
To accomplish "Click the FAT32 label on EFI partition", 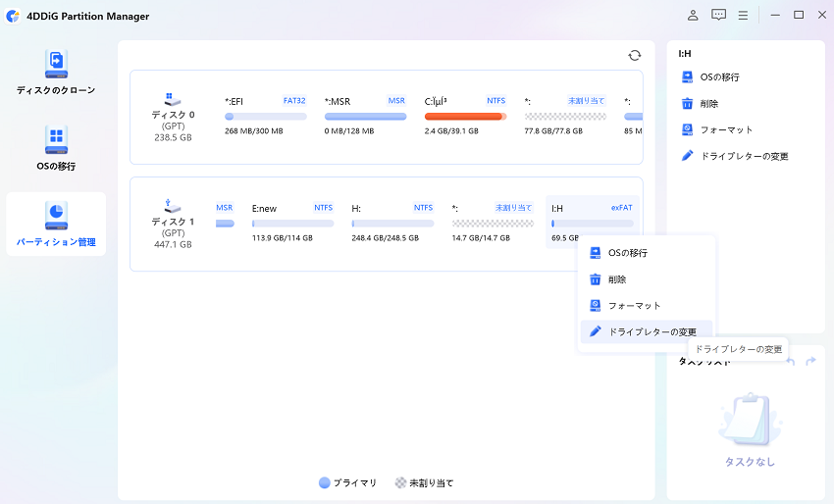I will 294,100.
